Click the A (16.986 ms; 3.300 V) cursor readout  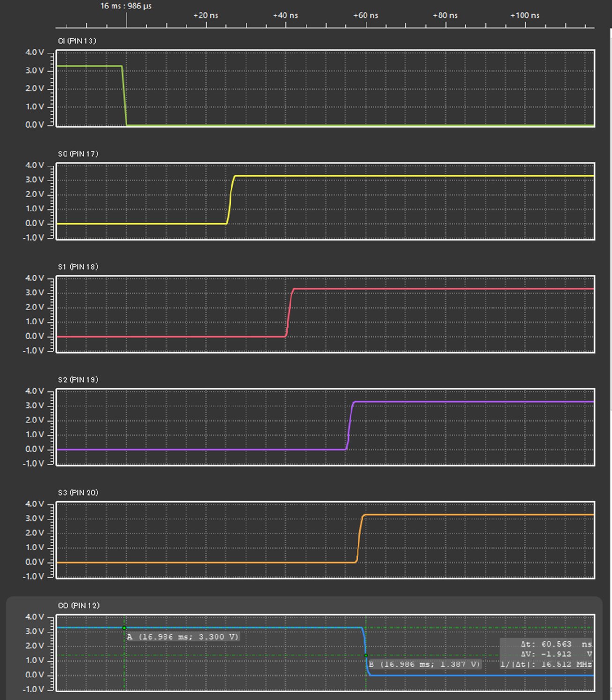[183, 637]
